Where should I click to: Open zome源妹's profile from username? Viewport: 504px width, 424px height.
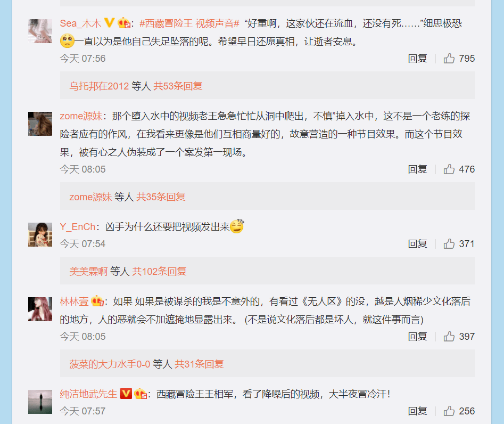click(81, 116)
